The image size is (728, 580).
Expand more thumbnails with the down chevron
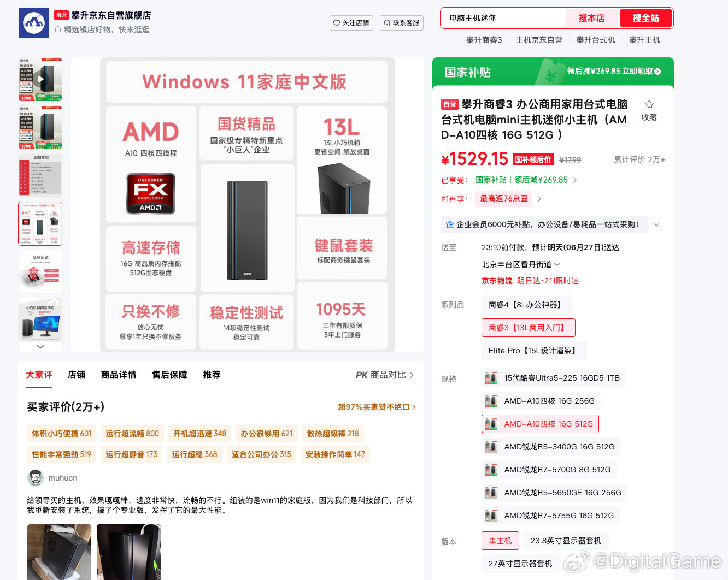tap(40, 346)
